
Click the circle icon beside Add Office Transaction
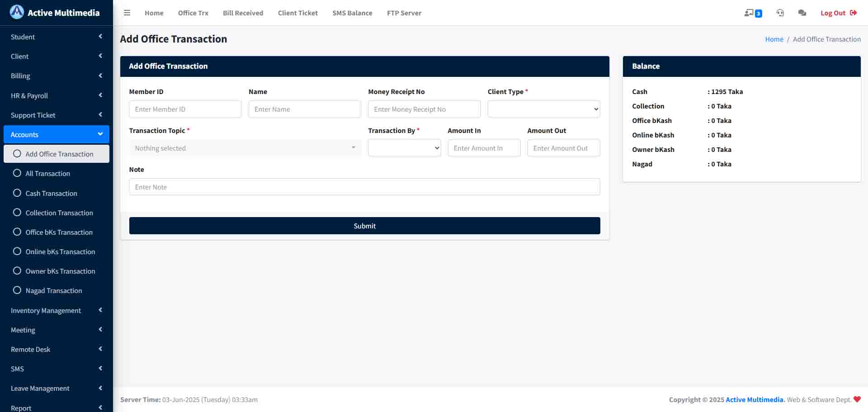(x=17, y=154)
